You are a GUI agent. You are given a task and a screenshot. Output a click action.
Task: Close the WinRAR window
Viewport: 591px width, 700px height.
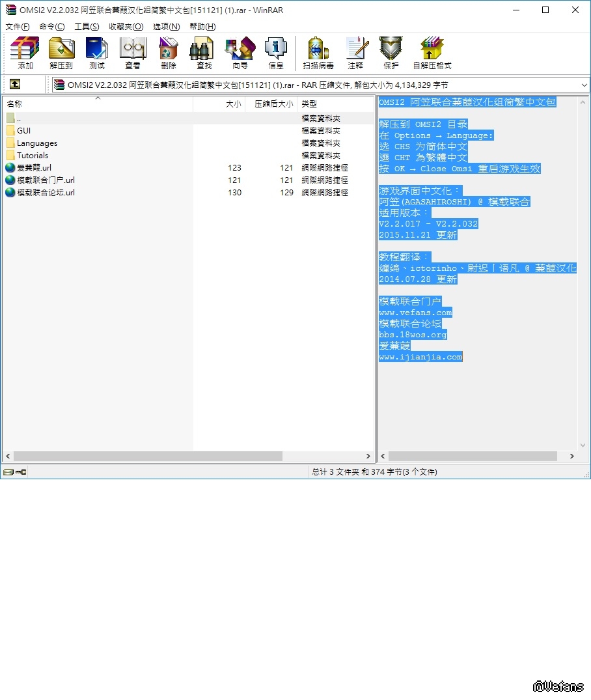coord(575,10)
